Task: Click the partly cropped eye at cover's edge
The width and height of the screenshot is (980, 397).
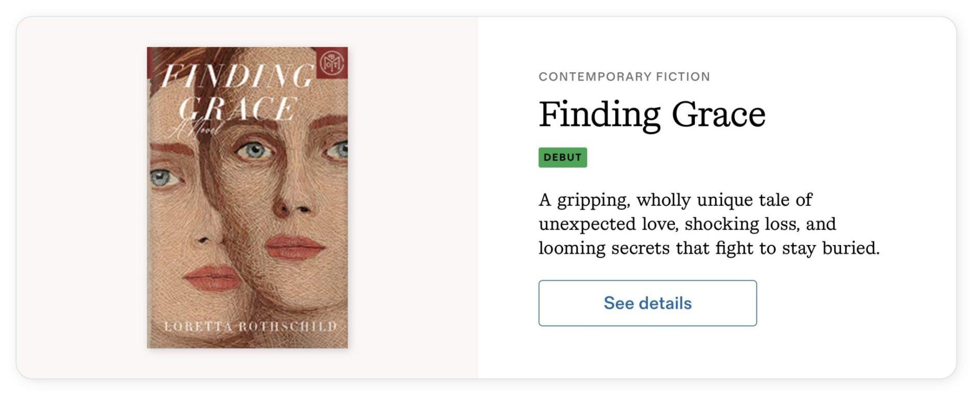Action: click(x=338, y=151)
